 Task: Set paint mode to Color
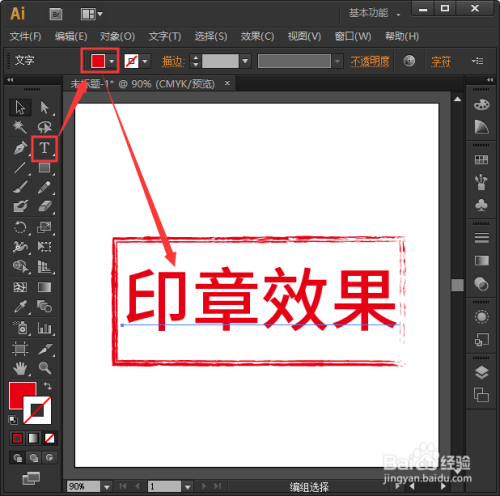click(x=17, y=438)
